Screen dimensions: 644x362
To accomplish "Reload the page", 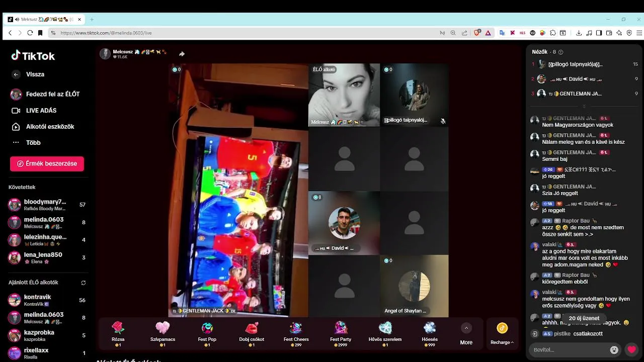I will [30, 33].
